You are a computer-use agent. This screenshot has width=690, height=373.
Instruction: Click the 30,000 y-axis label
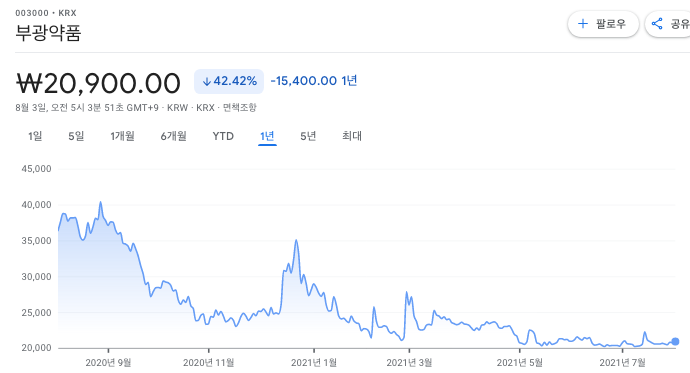[37, 277]
